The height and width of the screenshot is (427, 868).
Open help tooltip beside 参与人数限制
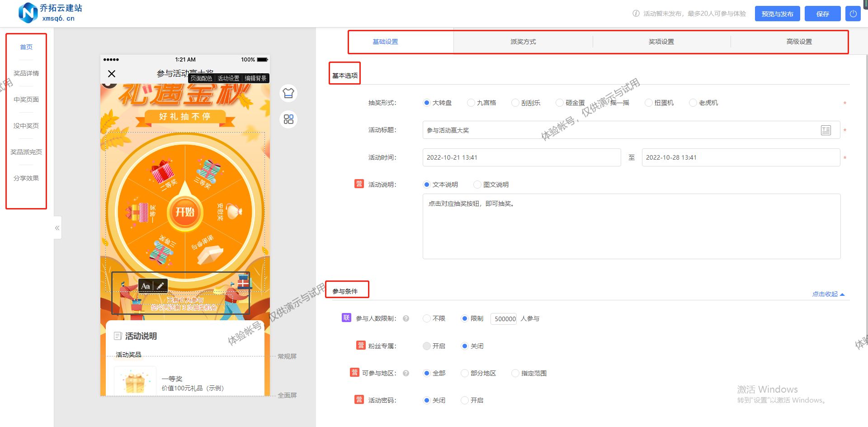[406, 318]
